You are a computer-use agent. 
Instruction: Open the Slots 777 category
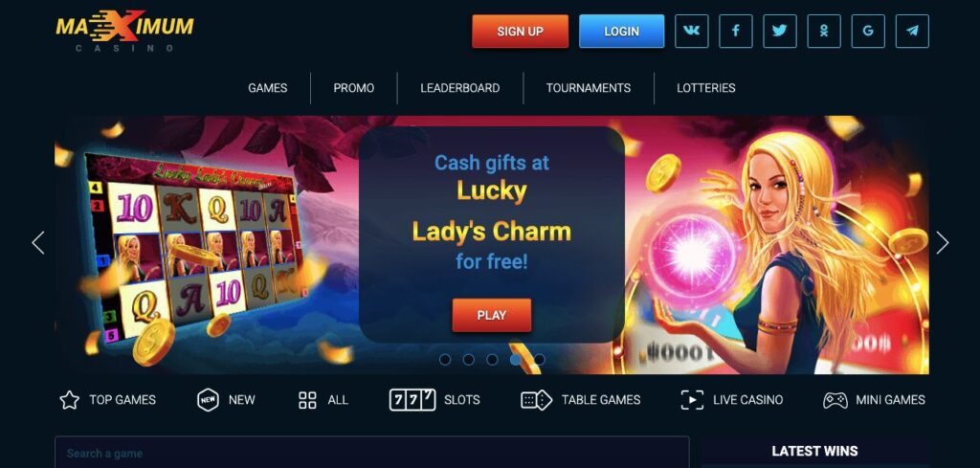tap(435, 400)
